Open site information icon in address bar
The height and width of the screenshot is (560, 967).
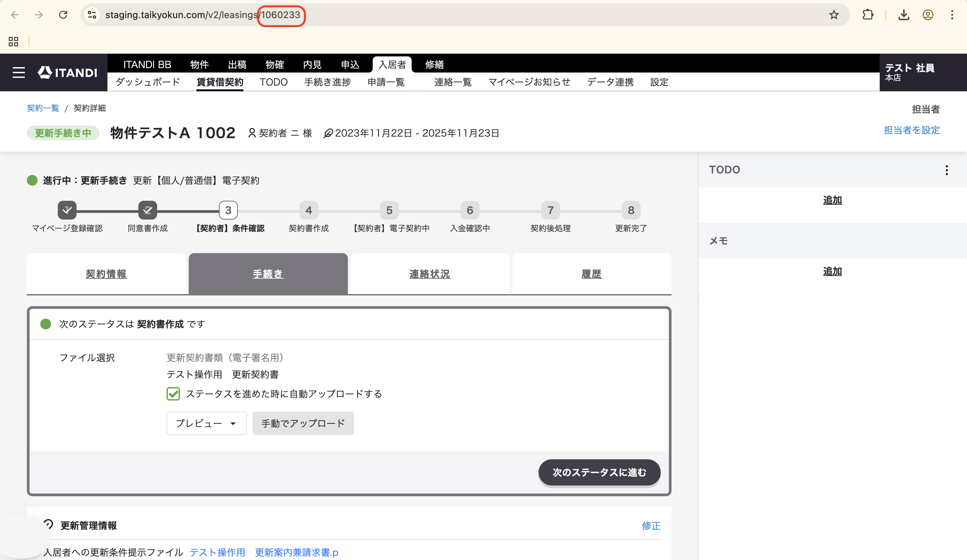coord(92,15)
